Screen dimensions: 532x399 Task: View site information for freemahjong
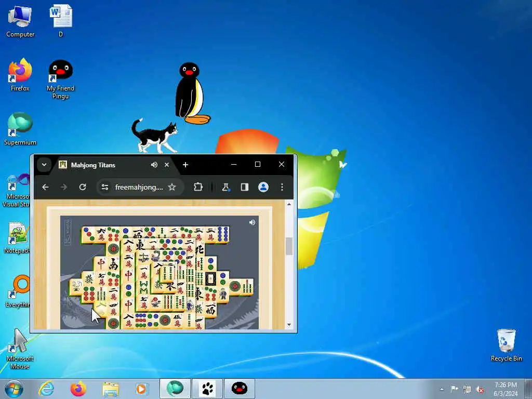(105, 187)
